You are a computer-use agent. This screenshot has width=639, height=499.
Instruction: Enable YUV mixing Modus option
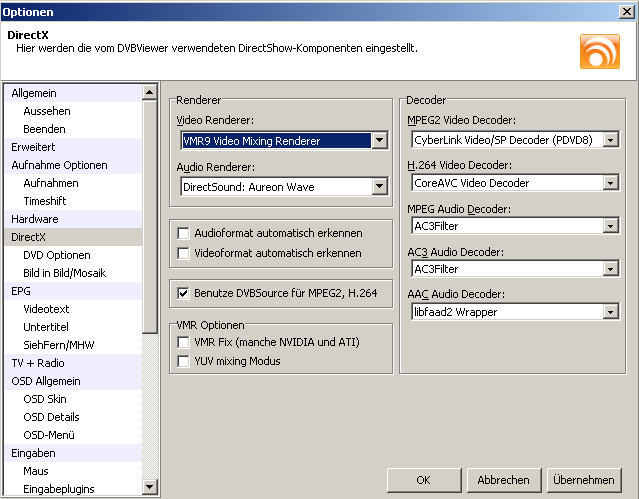[184, 361]
